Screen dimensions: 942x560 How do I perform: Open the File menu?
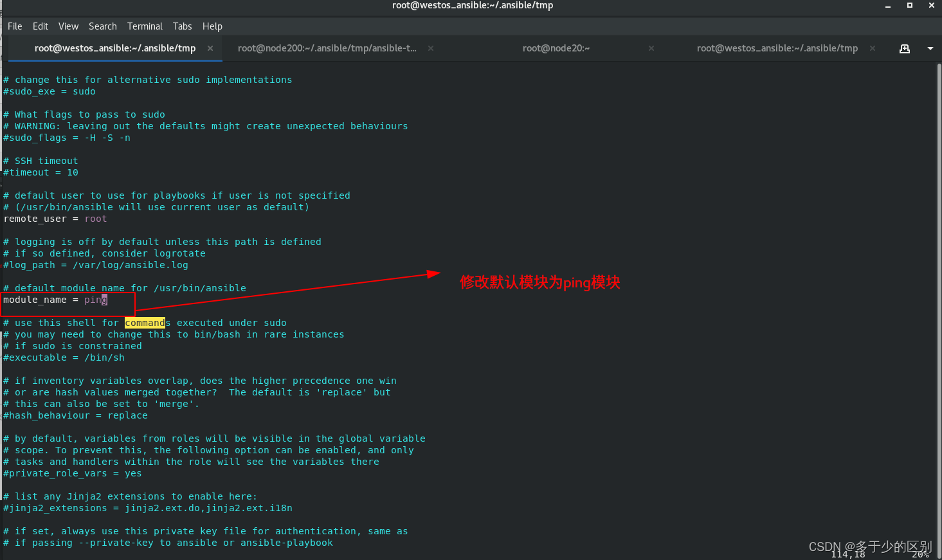(x=15, y=26)
